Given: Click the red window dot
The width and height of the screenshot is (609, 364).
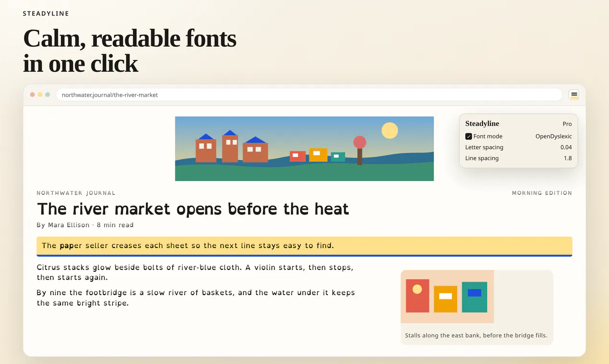Looking at the screenshot, I should (x=32, y=95).
